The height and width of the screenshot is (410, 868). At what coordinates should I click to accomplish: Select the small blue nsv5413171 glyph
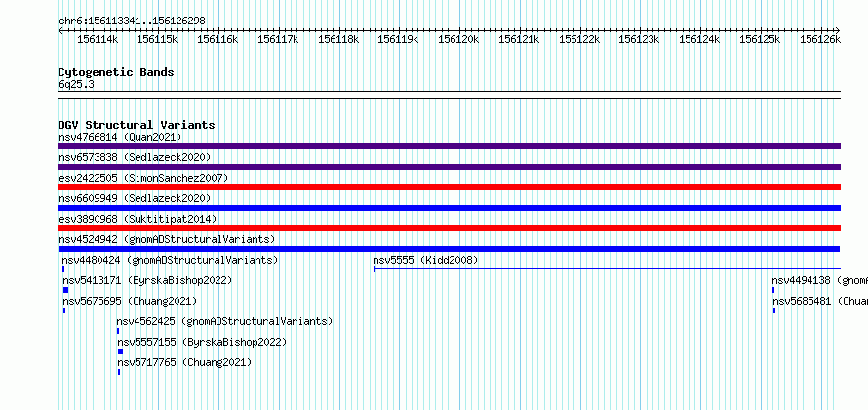point(66,290)
